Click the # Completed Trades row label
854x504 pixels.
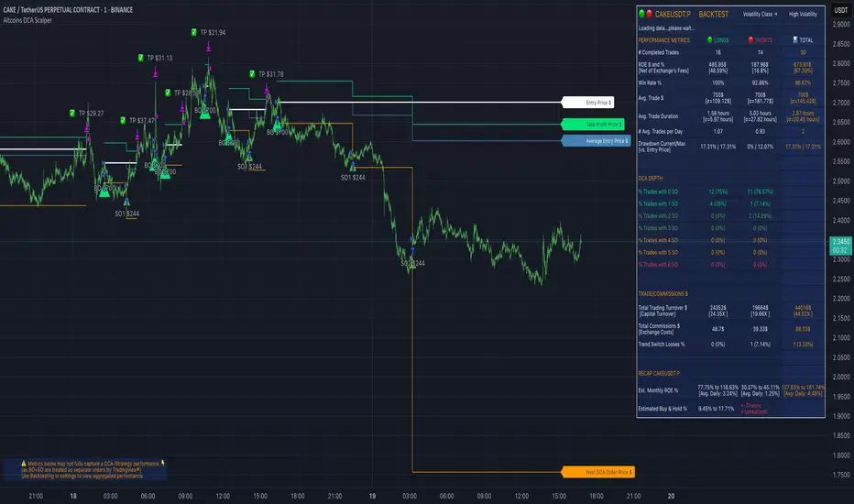point(659,52)
